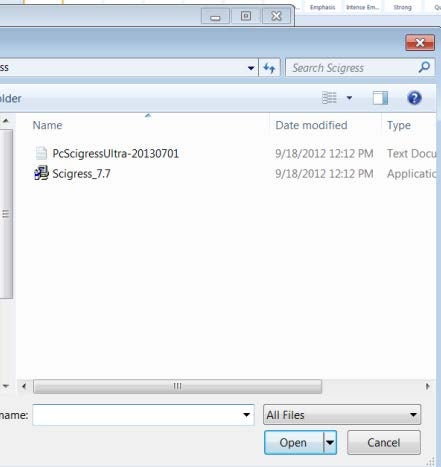
Task: Click the refresh folder icon
Action: (269, 68)
